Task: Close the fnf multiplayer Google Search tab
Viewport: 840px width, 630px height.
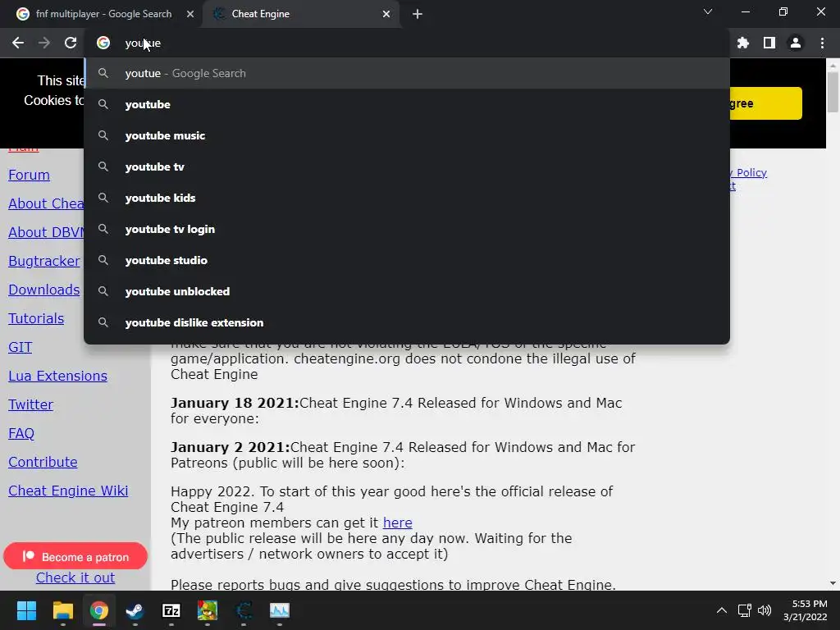Action: 190,14
